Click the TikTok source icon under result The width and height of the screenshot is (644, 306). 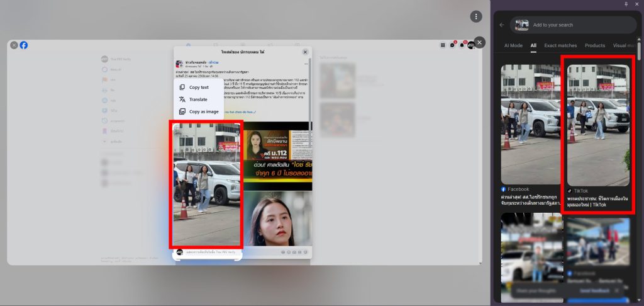(570, 191)
